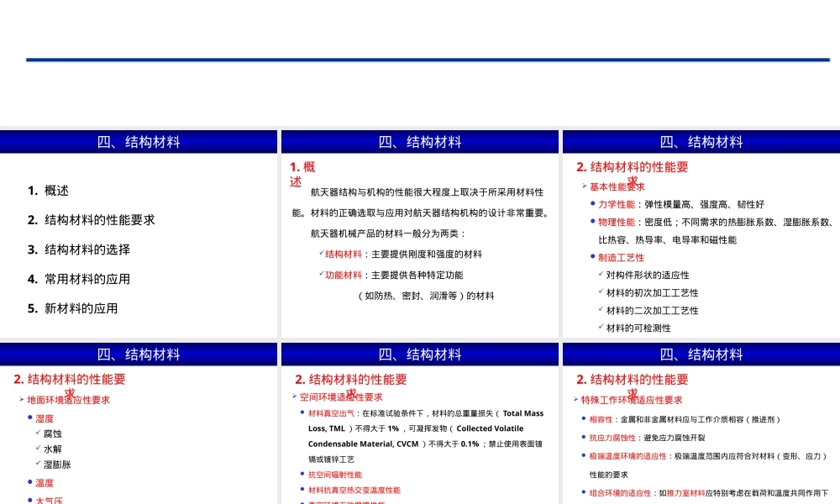Select the red text "功能材料" checkmark line
The image size is (840, 504).
(x=344, y=276)
